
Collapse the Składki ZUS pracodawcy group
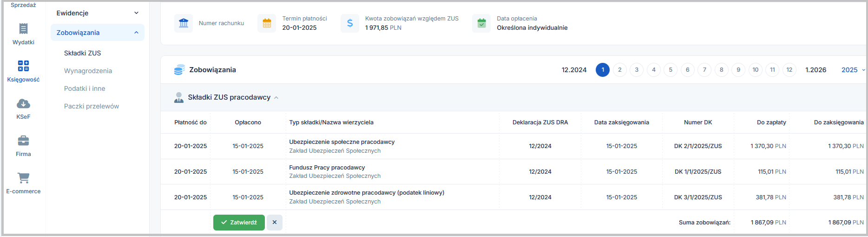(x=276, y=98)
